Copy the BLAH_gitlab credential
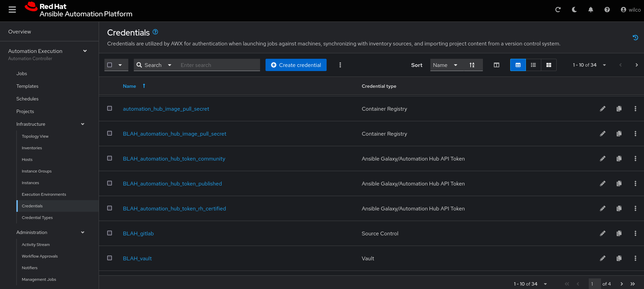Viewport: 644px width, 289px height. 619,233
